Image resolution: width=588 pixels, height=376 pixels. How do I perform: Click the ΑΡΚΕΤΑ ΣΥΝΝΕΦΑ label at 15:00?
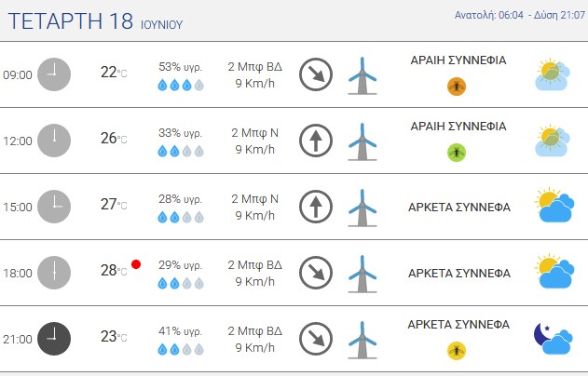pyautogui.click(x=459, y=208)
